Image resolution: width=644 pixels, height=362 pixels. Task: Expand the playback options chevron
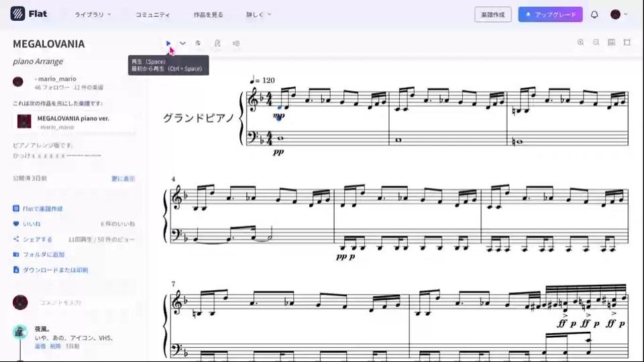coord(182,43)
